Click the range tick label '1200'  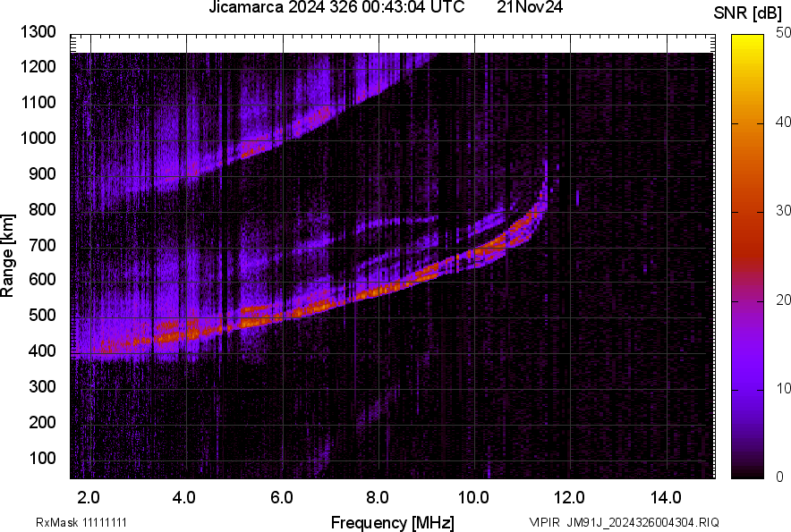click(x=38, y=66)
